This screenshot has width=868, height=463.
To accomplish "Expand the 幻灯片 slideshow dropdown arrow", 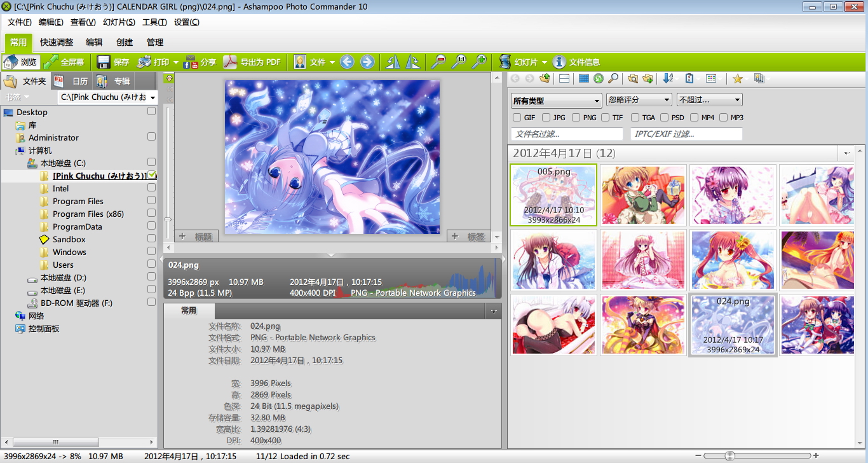I will tap(543, 62).
